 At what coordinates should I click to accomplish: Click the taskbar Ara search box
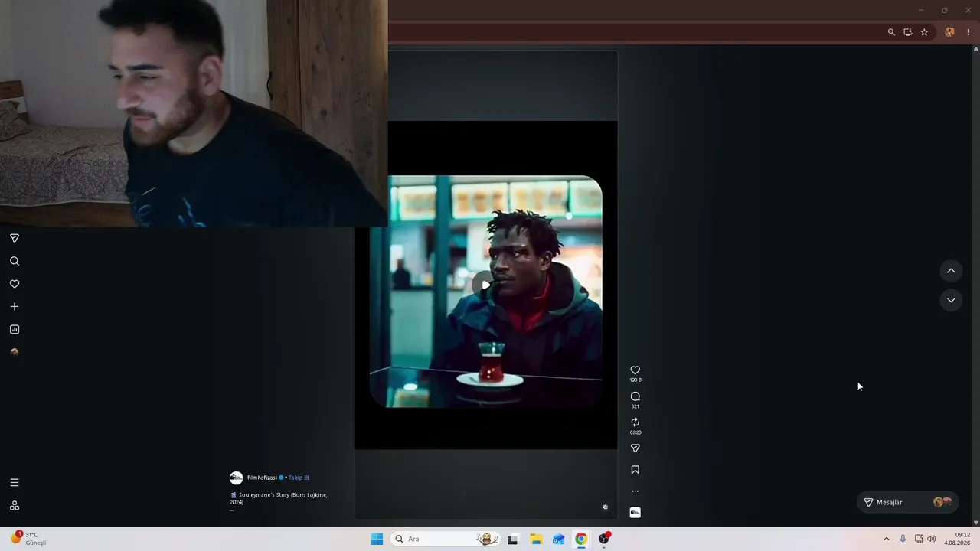(x=446, y=539)
